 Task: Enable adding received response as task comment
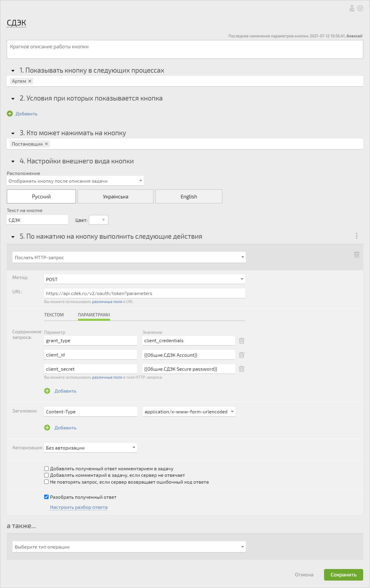[46, 469]
